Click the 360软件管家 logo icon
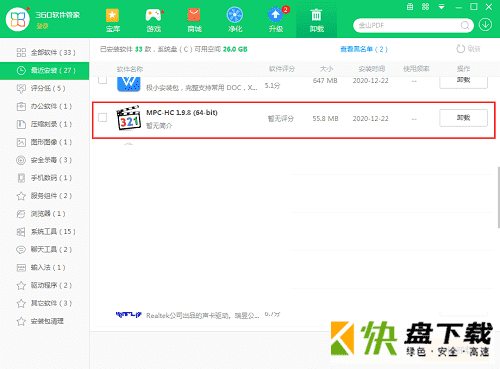The height and width of the screenshot is (369, 500). point(18,19)
